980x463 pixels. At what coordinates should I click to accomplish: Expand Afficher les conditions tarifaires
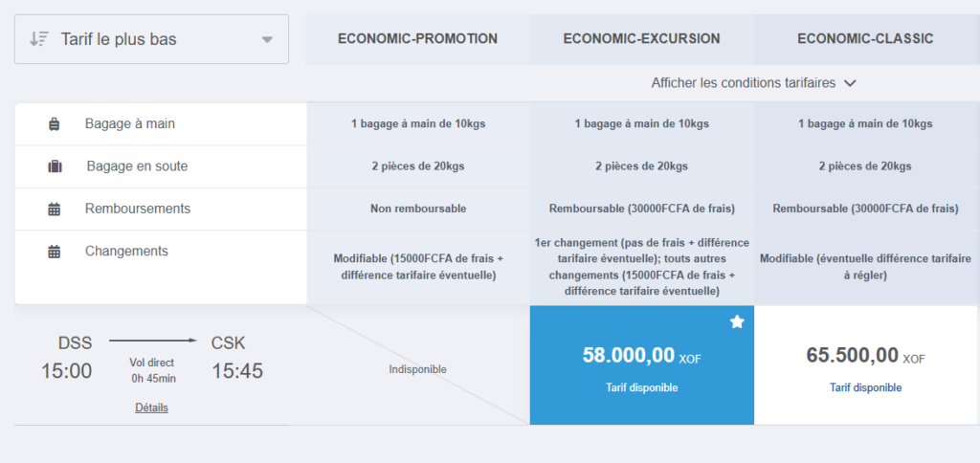point(753,83)
